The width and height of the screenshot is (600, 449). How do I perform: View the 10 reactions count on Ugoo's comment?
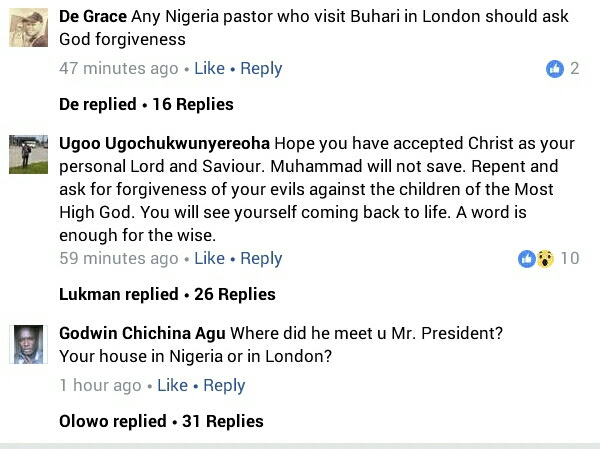[x=570, y=259]
